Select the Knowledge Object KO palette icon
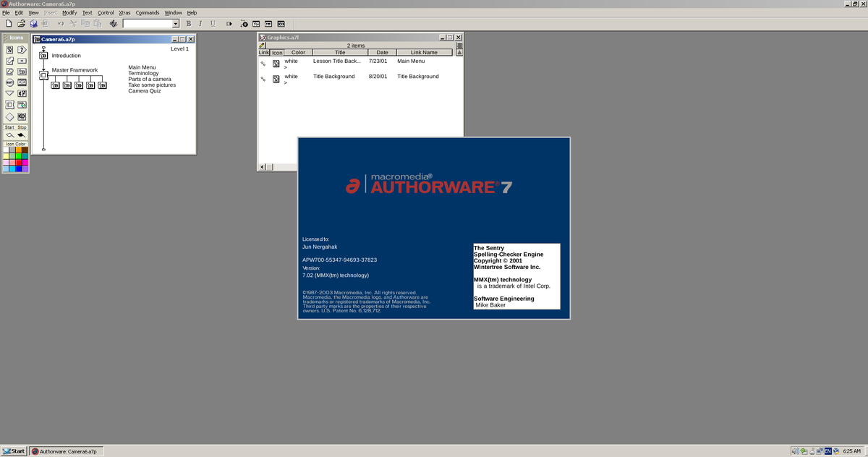The width and height of the screenshot is (868, 457). click(x=22, y=116)
